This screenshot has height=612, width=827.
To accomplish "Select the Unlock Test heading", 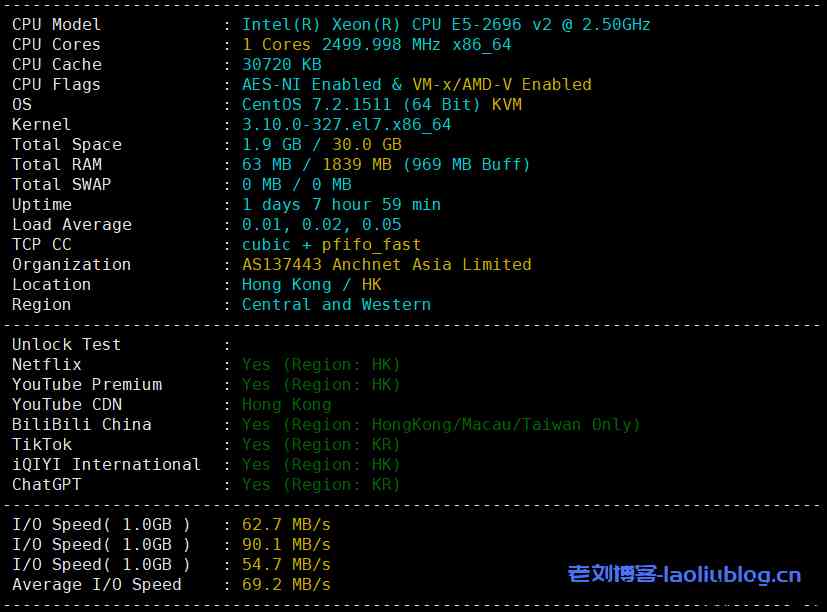I will [x=66, y=346].
